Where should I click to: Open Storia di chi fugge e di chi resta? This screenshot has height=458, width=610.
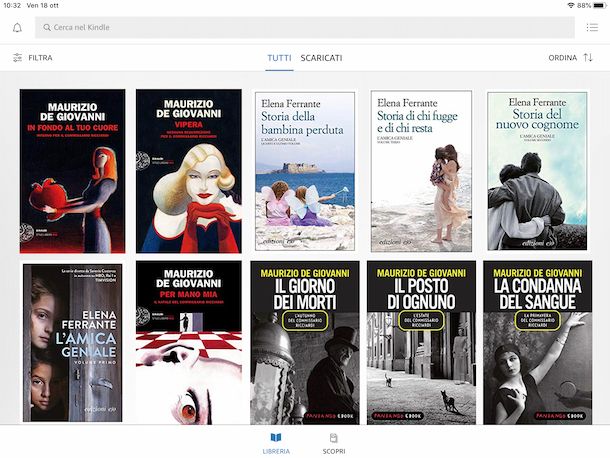click(421, 171)
